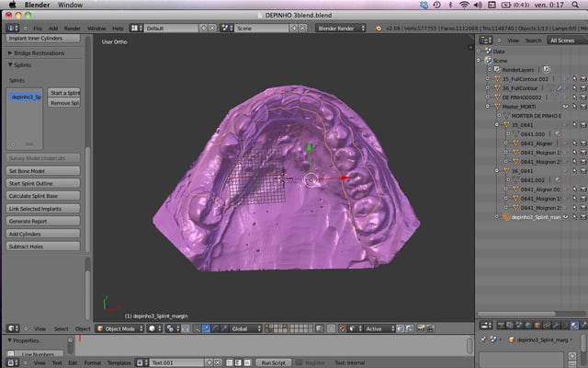The width and height of the screenshot is (588, 368).
Task: Open the Blender Render engine dropdown
Action: pos(341,29)
